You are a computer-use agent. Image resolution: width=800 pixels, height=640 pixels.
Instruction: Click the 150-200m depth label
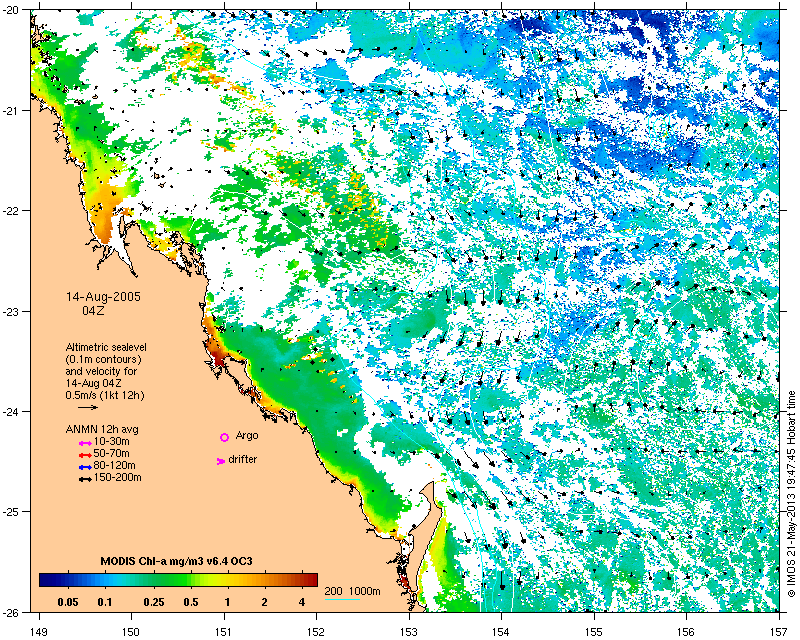point(117,478)
